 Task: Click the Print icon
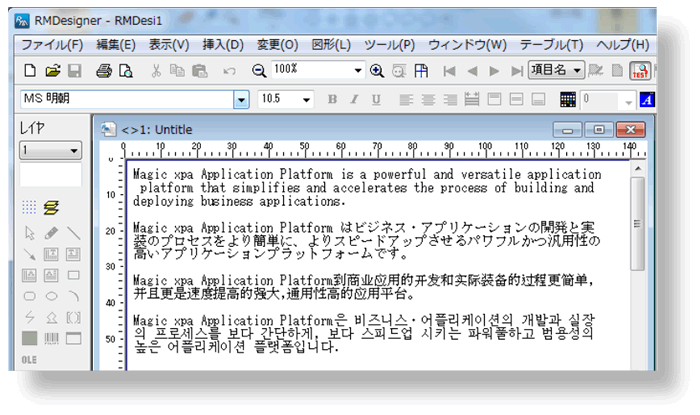pos(104,71)
